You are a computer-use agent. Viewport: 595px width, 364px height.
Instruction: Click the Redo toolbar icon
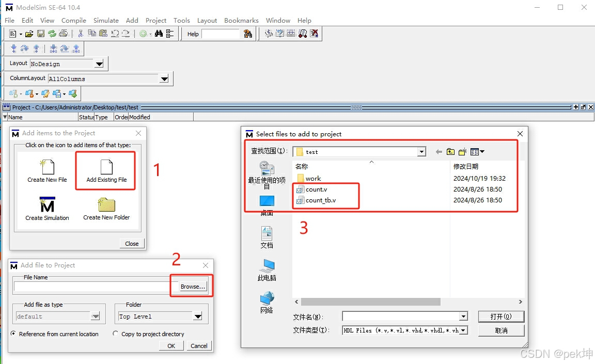pyautogui.click(x=126, y=34)
